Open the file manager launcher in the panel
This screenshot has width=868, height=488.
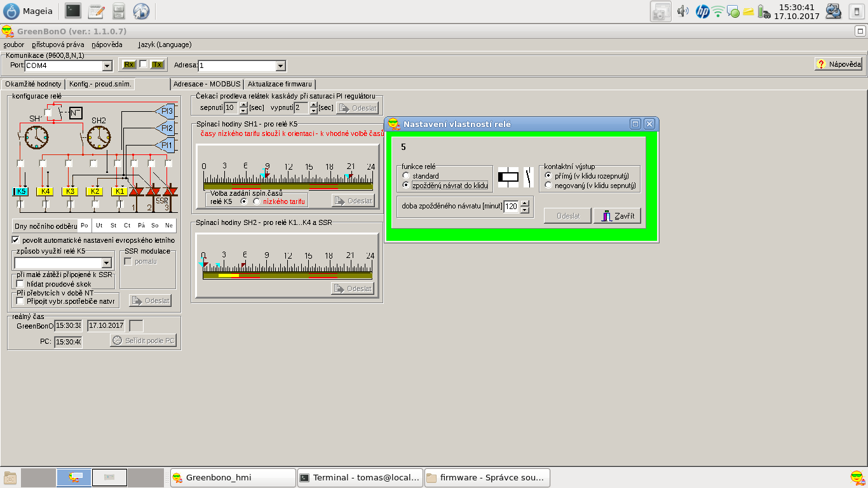pyautogui.click(x=119, y=11)
